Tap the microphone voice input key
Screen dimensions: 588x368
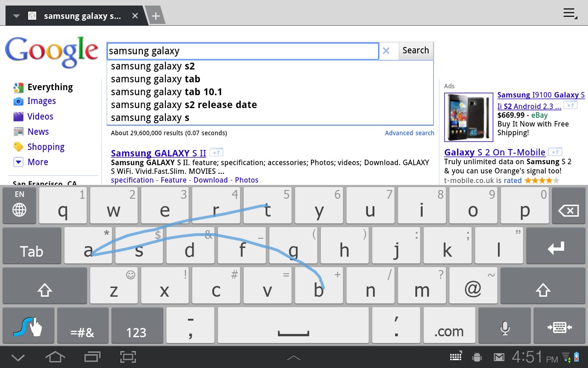point(504,325)
